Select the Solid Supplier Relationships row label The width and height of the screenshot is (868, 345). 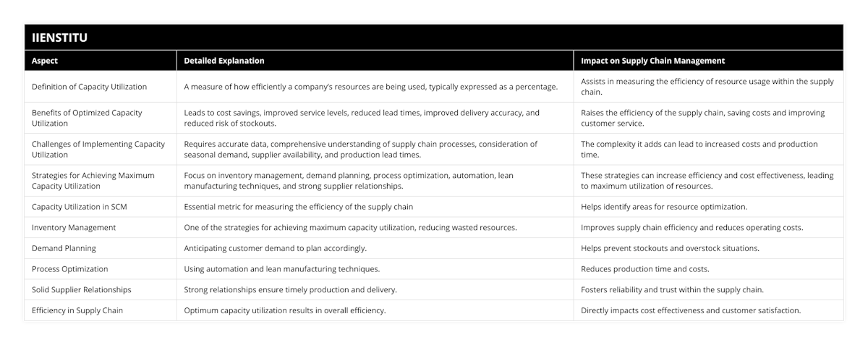point(82,289)
